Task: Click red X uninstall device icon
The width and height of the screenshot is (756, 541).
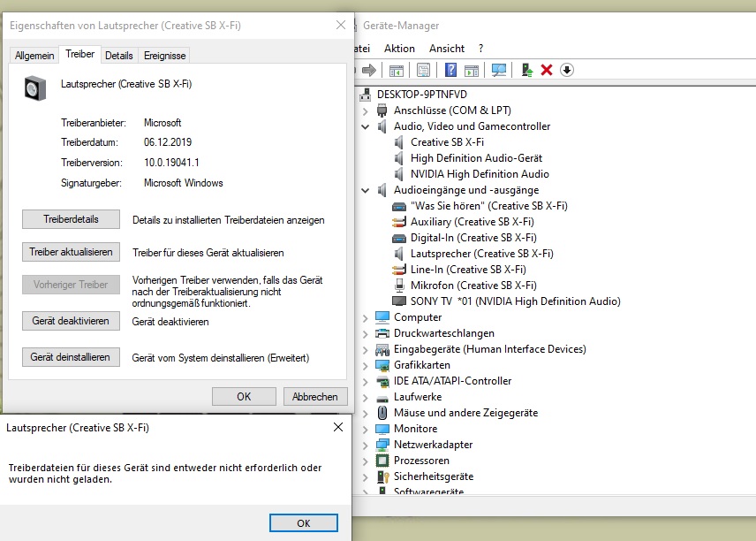Action: pos(547,70)
